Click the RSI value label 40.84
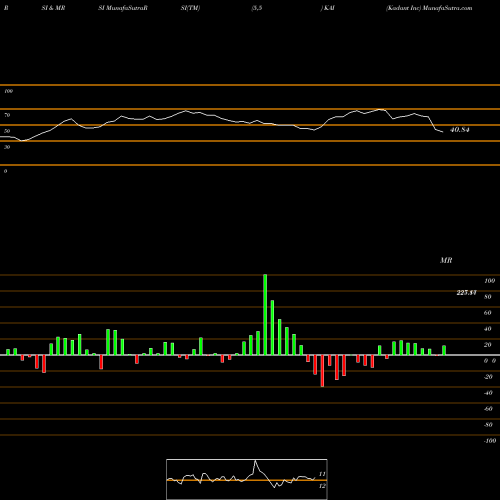 [x=460, y=130]
